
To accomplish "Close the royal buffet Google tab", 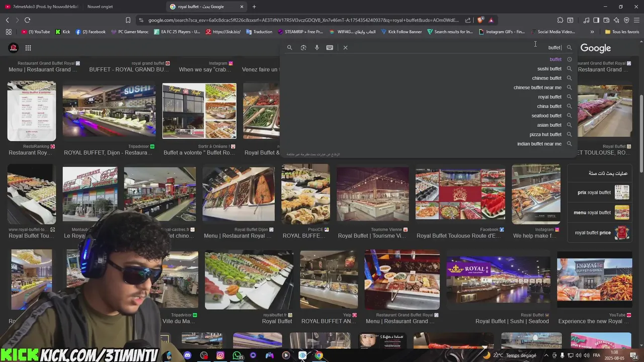I will point(242,7).
